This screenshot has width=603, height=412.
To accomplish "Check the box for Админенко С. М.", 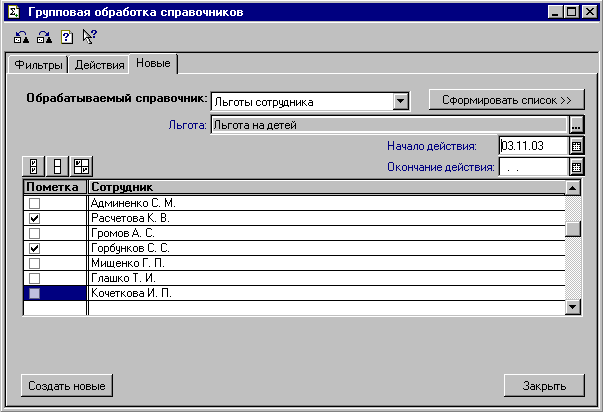I will click(x=34, y=203).
